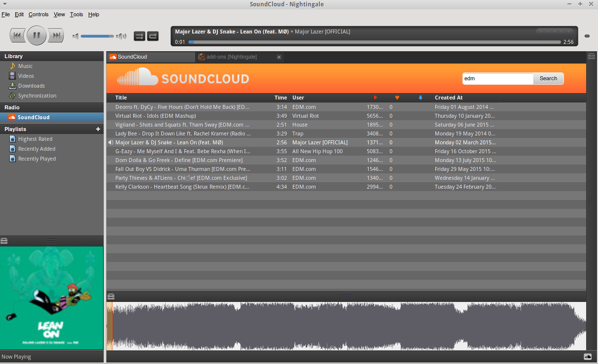Viewport: 598px width, 364px height.
Task: Toggle shuffle playback mode
Action: (x=140, y=36)
